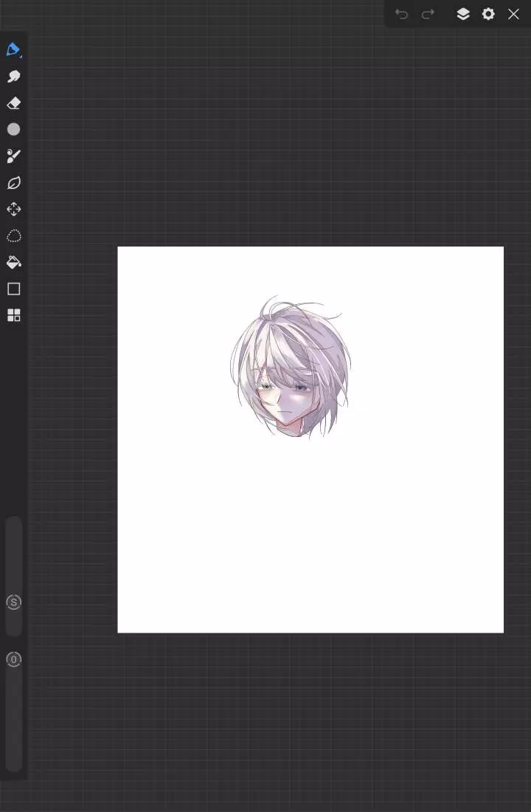
Task: Select the pen brush tool
Action: click(x=13, y=49)
